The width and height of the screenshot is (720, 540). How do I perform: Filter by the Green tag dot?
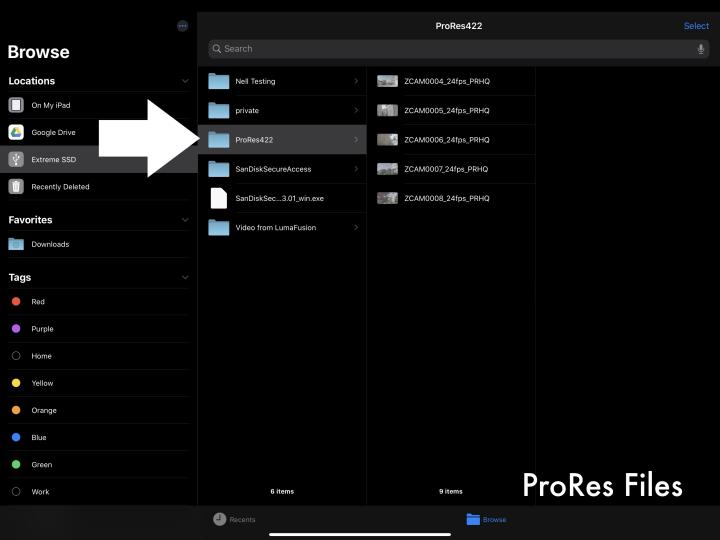(16, 464)
